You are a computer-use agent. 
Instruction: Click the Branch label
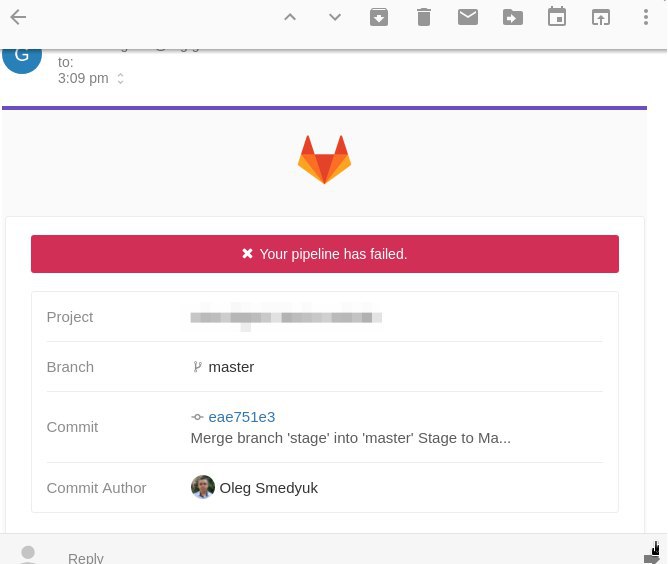[70, 367]
